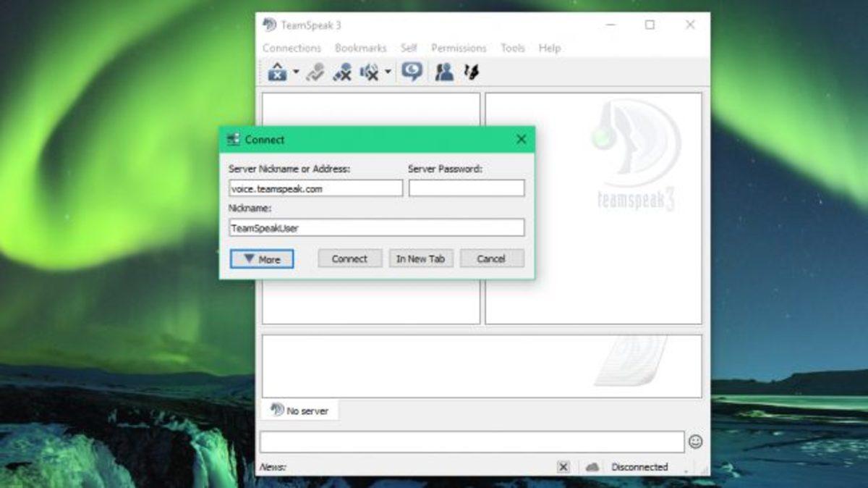Click the Server Password field

tap(467, 188)
